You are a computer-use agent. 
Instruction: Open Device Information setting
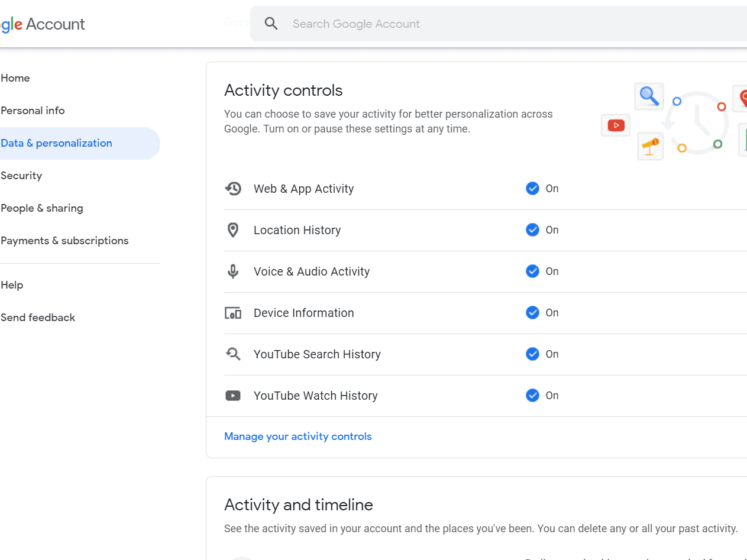pyautogui.click(x=486, y=313)
